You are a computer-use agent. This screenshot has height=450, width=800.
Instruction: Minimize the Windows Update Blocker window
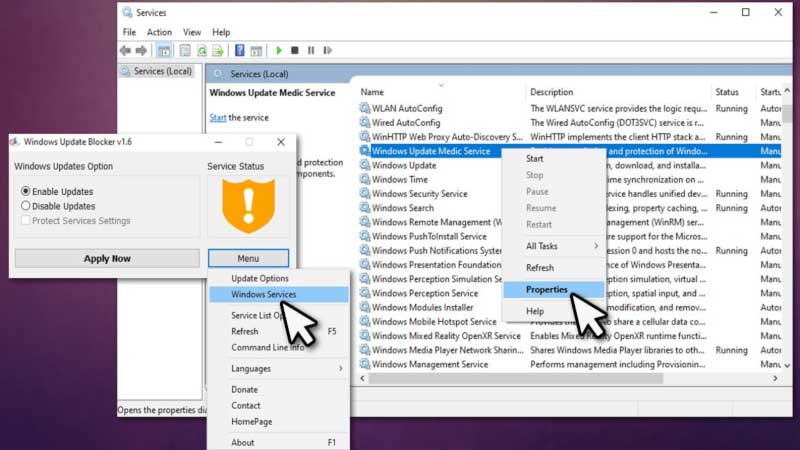218,142
